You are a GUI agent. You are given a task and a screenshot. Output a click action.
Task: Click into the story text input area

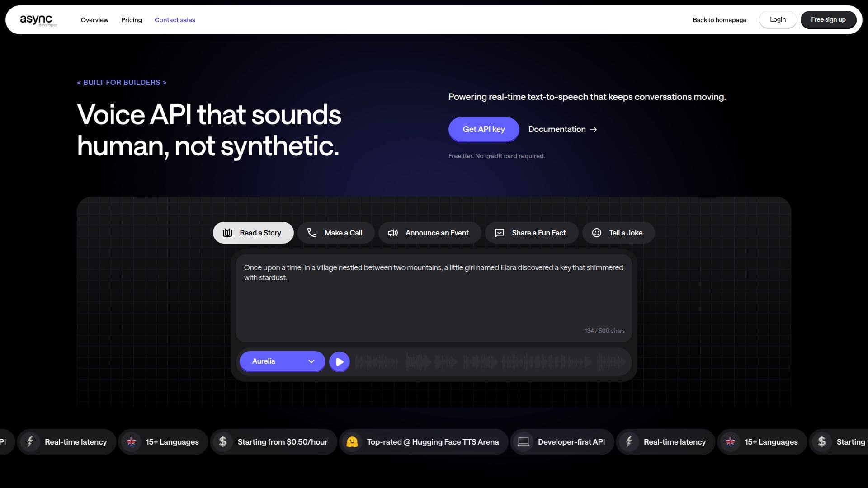point(434,298)
